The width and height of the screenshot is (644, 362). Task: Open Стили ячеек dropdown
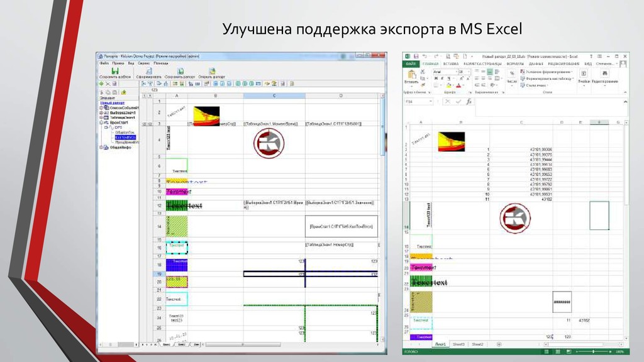(535, 85)
